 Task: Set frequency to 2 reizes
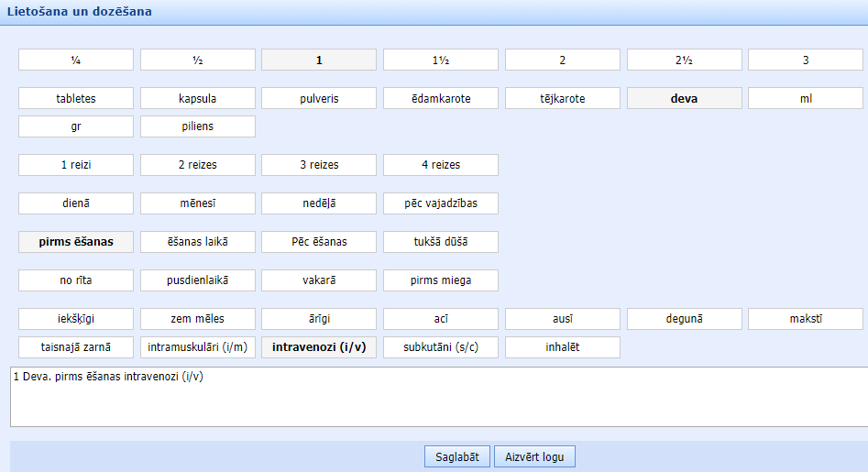click(198, 165)
